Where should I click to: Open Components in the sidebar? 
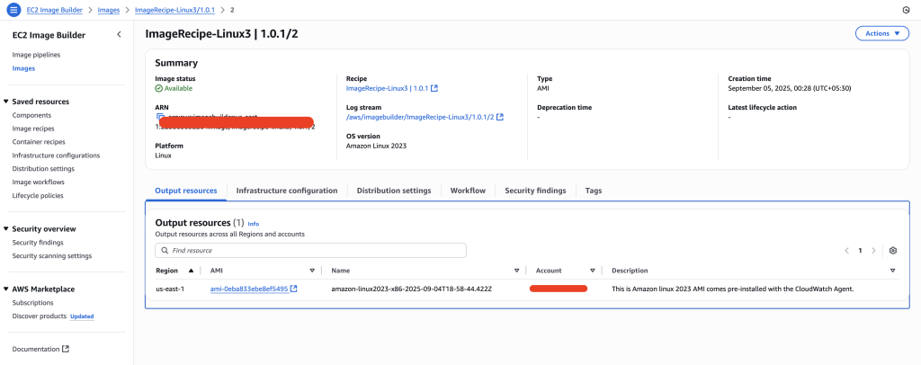coord(32,115)
